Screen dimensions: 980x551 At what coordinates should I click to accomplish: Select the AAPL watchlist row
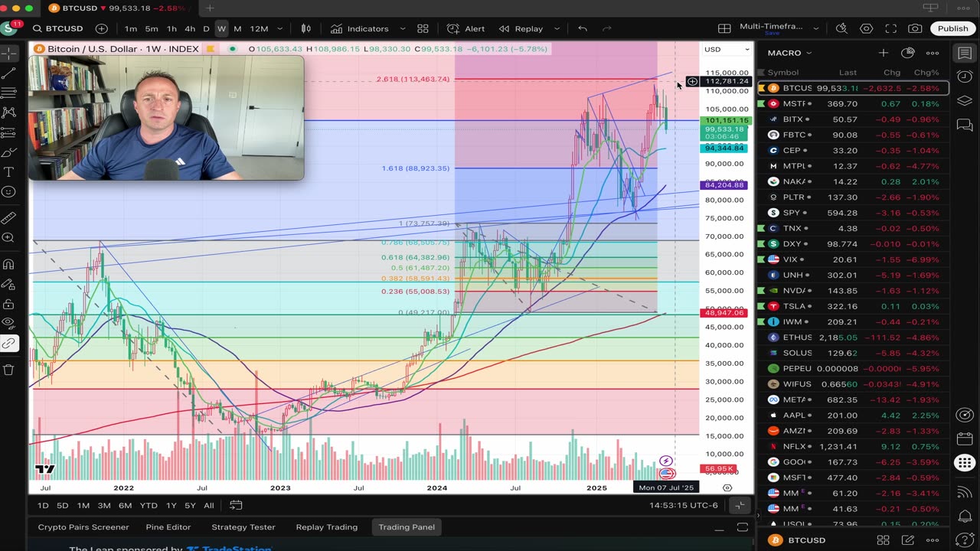pyautogui.click(x=854, y=415)
